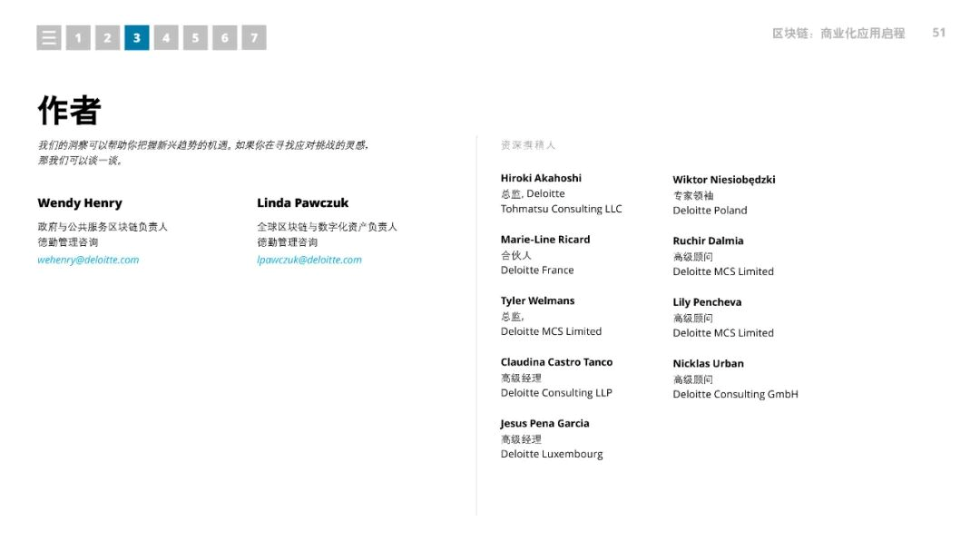Email wehenry@deloitte.com link
This screenshot has width=980, height=551.
pyautogui.click(x=88, y=260)
